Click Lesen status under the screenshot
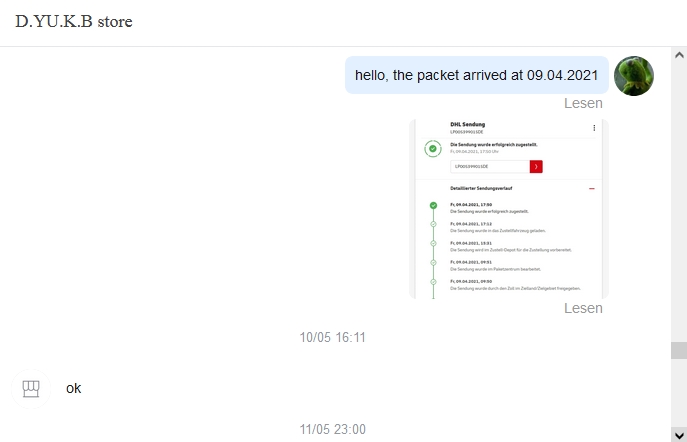 (x=583, y=308)
